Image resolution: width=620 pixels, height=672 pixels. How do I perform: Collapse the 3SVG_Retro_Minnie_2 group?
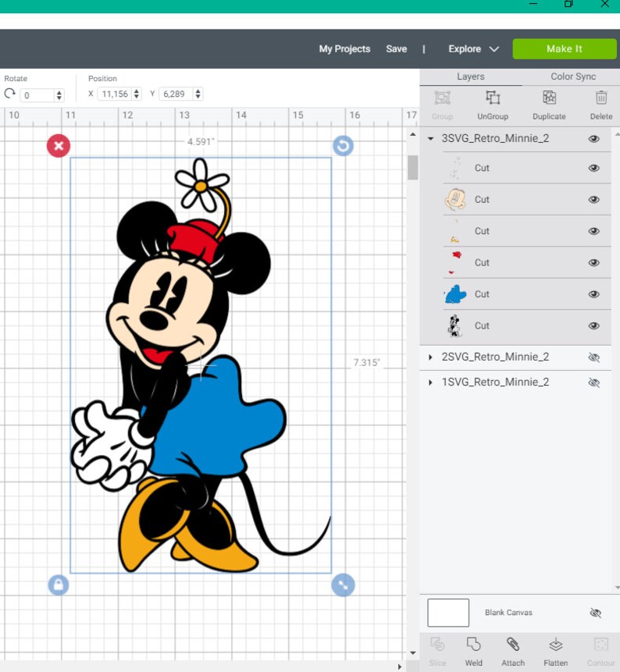click(430, 138)
